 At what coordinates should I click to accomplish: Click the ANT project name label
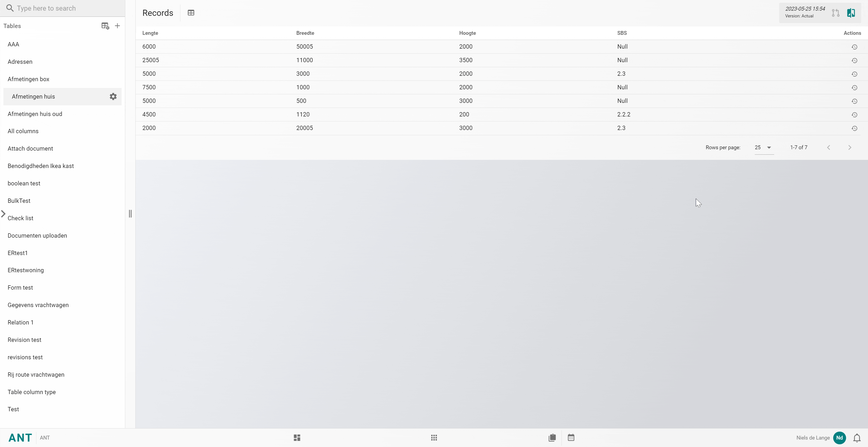click(45, 438)
